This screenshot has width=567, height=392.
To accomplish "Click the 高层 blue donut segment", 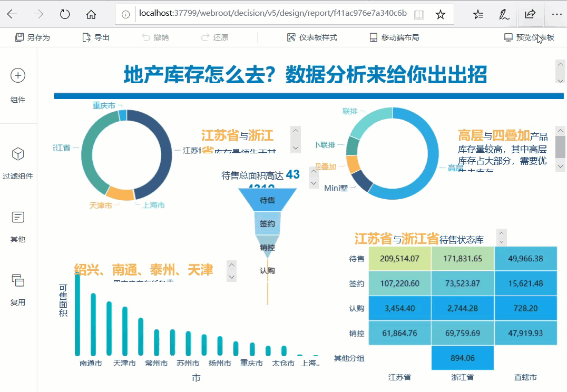I will [433, 154].
